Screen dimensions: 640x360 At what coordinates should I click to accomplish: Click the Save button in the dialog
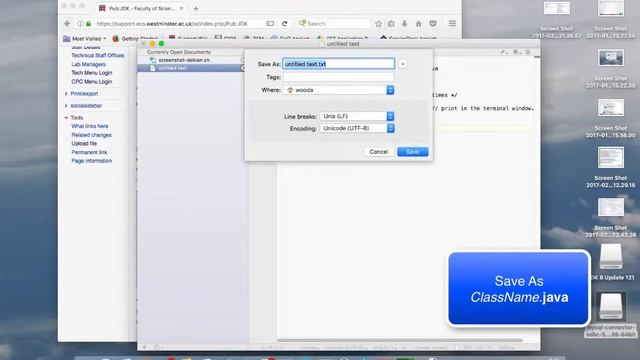(412, 152)
